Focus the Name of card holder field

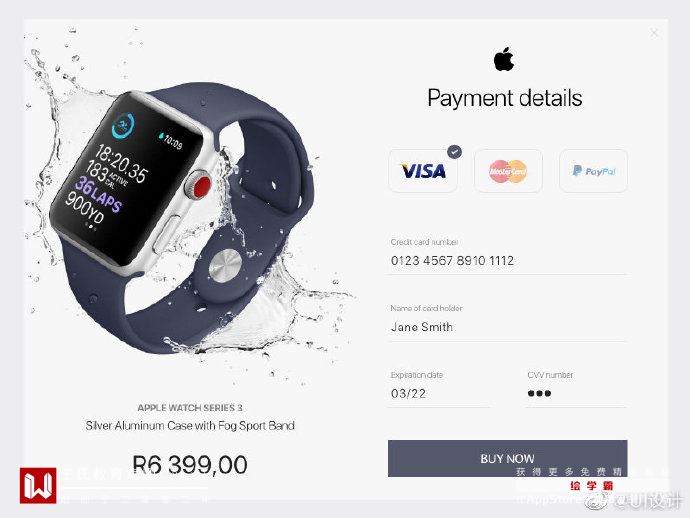tap(507, 327)
